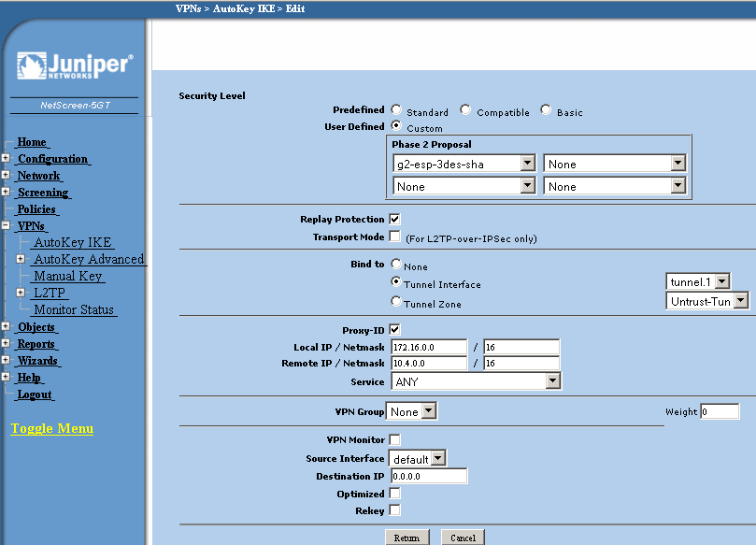The height and width of the screenshot is (545, 756).
Task: Click the Toggle Menu link
Action: (52, 428)
